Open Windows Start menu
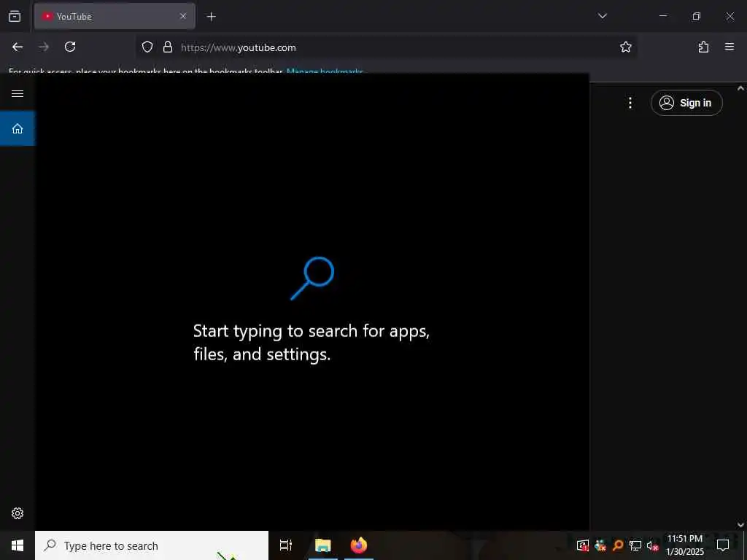 click(x=18, y=545)
